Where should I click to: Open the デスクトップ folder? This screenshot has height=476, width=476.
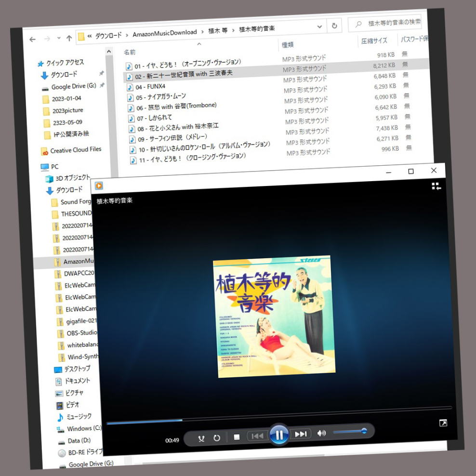click(72, 369)
